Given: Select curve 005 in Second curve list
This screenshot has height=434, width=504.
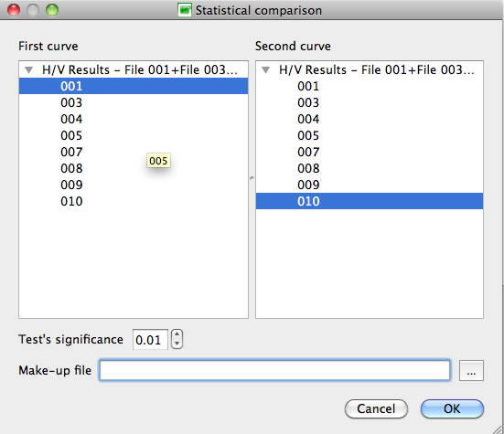Looking at the screenshot, I should [370, 135].
